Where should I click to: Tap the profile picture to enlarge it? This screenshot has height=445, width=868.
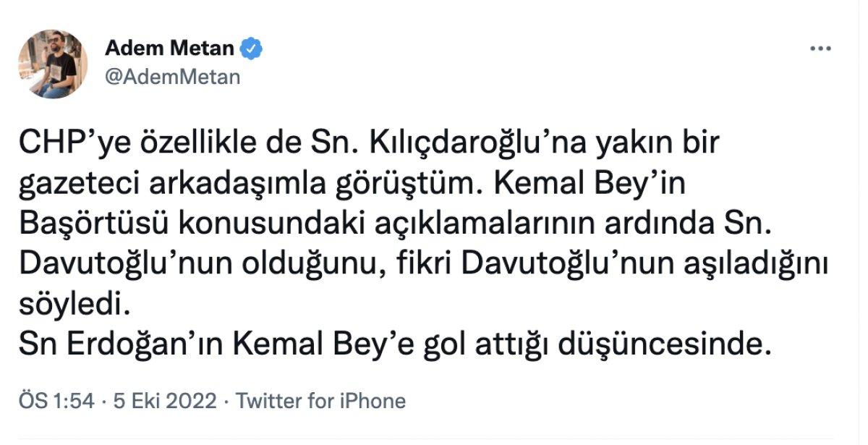[x=54, y=60]
